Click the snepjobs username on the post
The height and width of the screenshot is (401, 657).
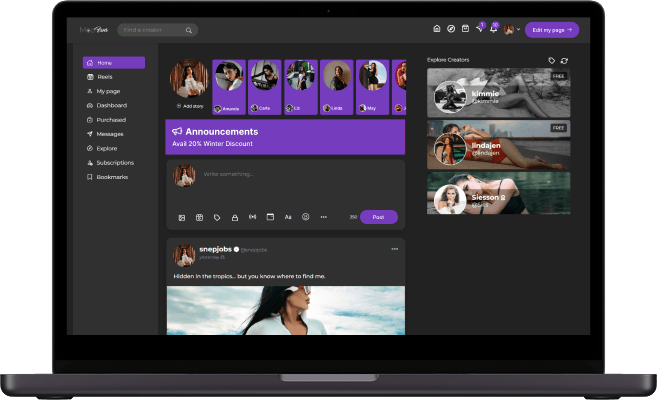215,249
